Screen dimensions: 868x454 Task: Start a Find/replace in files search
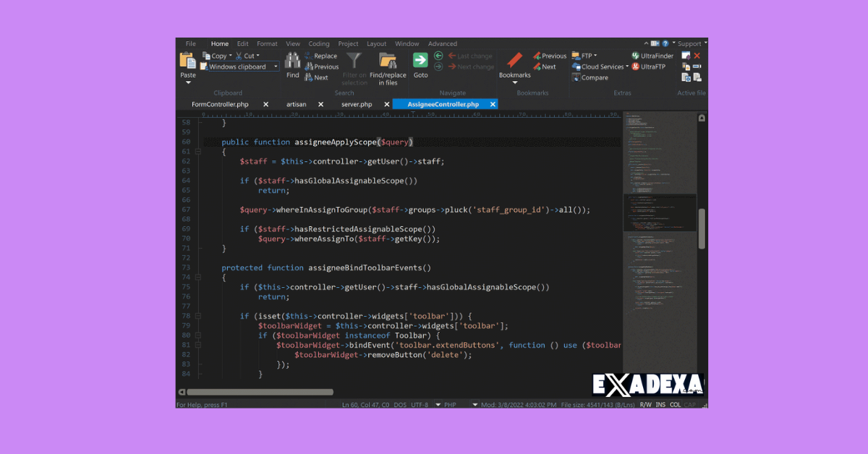click(x=388, y=66)
